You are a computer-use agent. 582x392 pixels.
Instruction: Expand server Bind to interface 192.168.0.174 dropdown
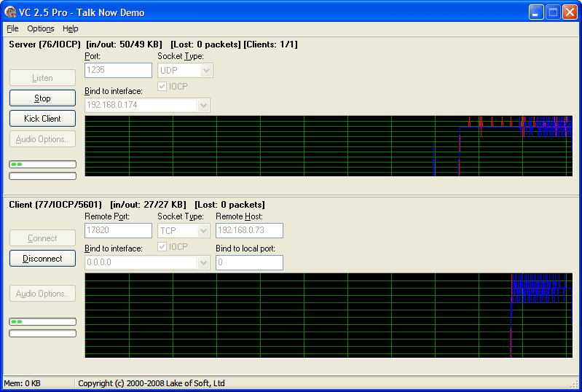(x=203, y=105)
